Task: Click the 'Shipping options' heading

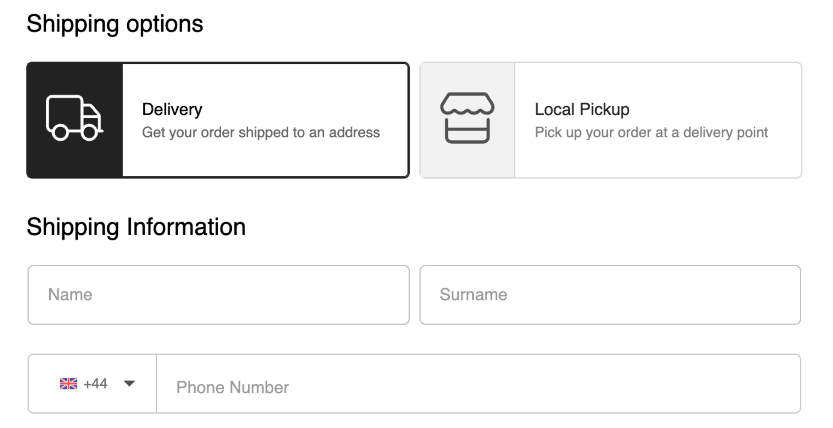Action: [x=115, y=24]
